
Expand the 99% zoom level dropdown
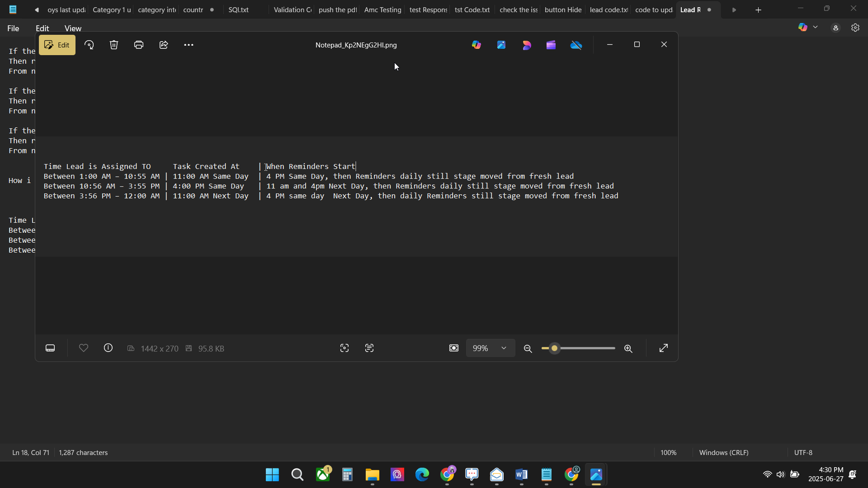tap(504, 348)
